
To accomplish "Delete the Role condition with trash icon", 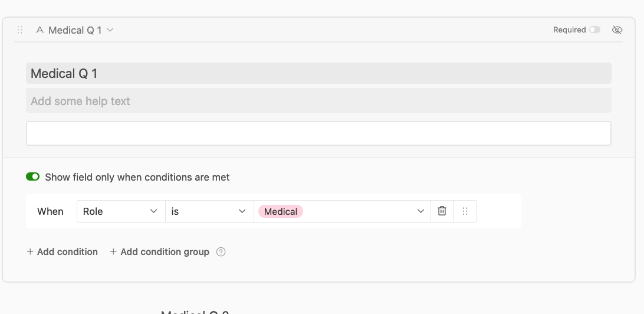I will pyautogui.click(x=442, y=211).
